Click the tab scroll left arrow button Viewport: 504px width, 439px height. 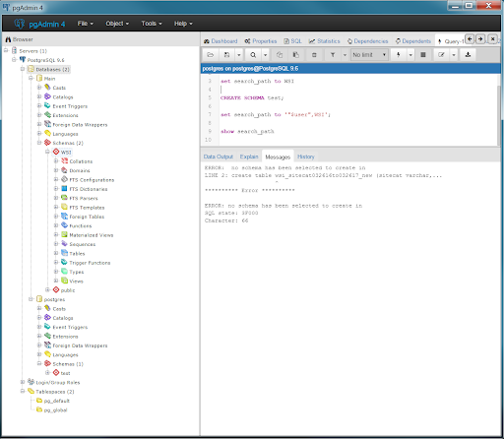470,39
